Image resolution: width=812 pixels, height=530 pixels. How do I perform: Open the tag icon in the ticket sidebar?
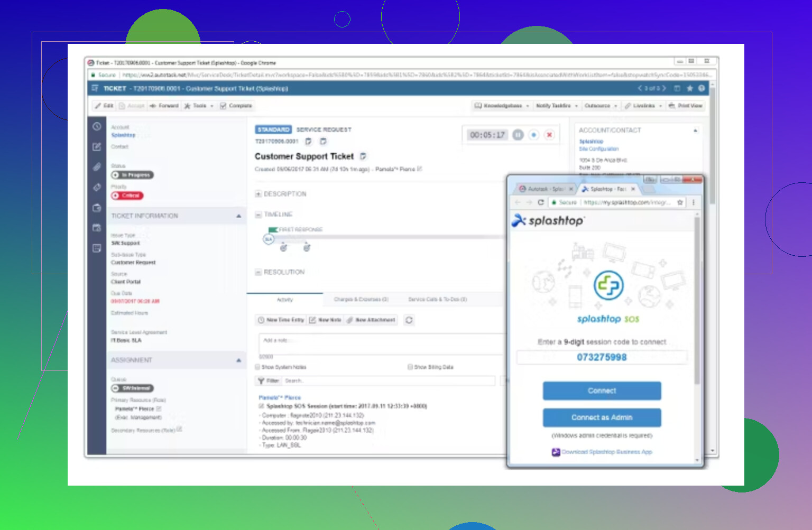point(97,187)
